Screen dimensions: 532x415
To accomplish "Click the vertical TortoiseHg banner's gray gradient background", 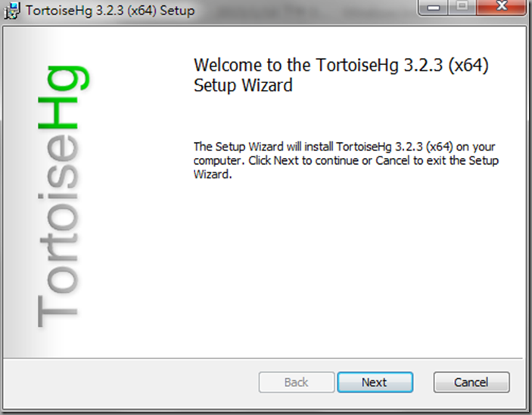I will point(20,203).
